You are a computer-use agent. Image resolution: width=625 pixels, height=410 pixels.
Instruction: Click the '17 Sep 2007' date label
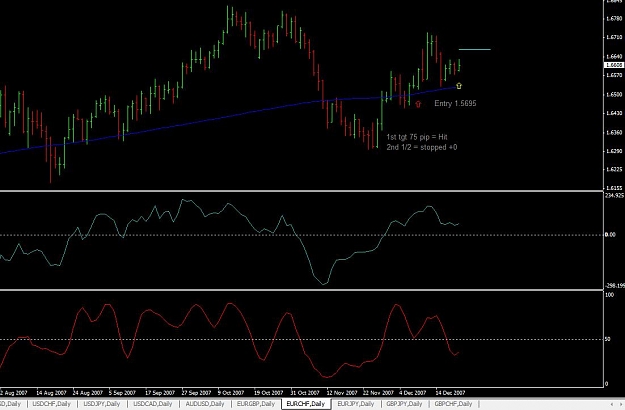click(x=160, y=393)
